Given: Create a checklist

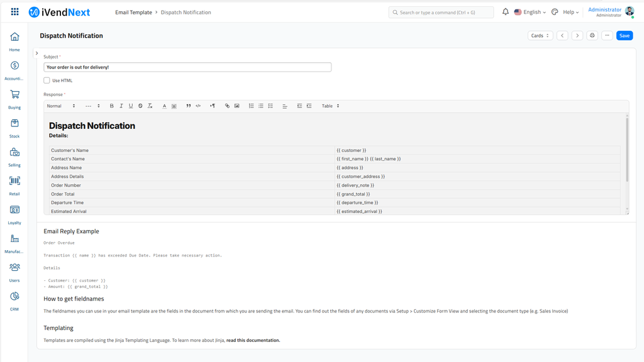Looking at the screenshot, I should (x=270, y=106).
